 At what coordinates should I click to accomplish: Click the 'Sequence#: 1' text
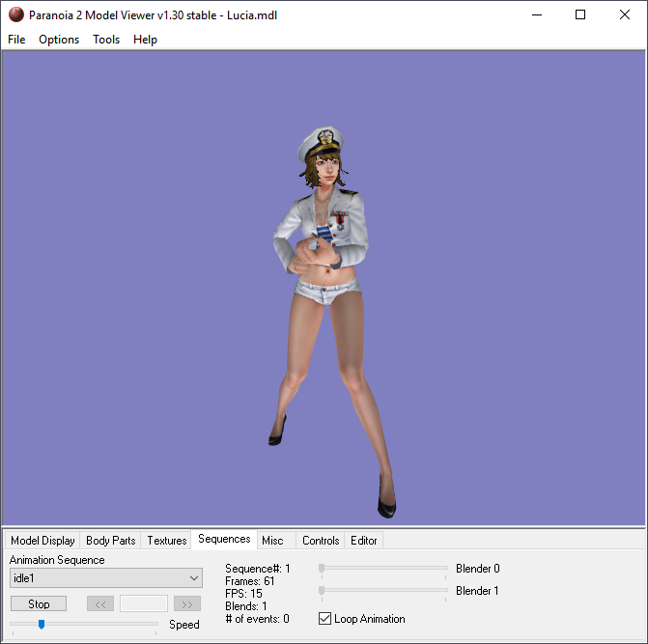(x=258, y=569)
